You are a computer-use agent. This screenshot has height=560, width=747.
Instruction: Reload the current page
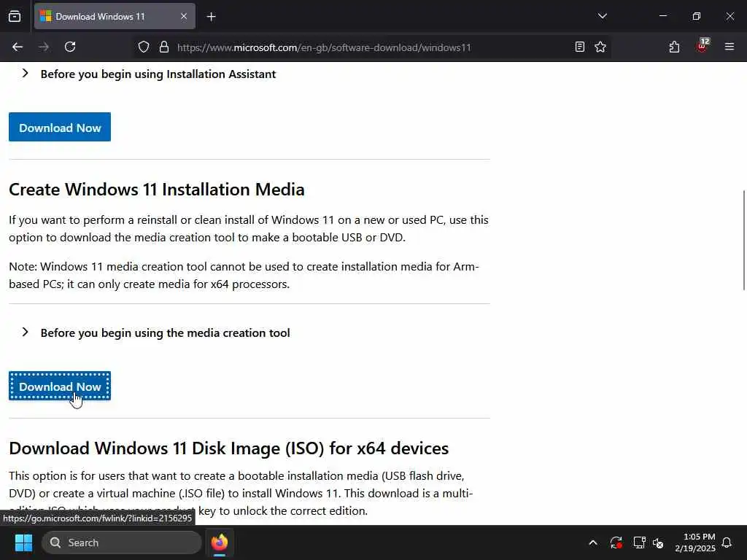(70, 47)
